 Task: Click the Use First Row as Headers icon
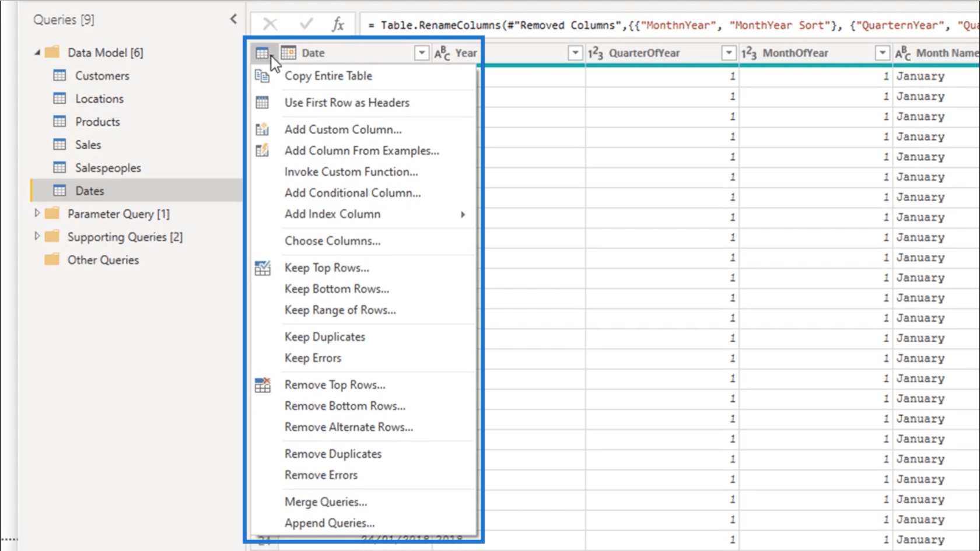point(262,103)
